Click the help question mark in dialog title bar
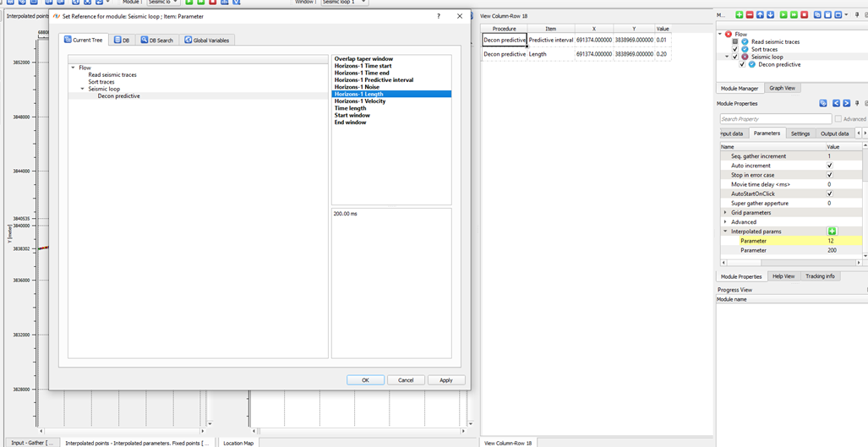This screenshot has width=868, height=447. click(438, 16)
